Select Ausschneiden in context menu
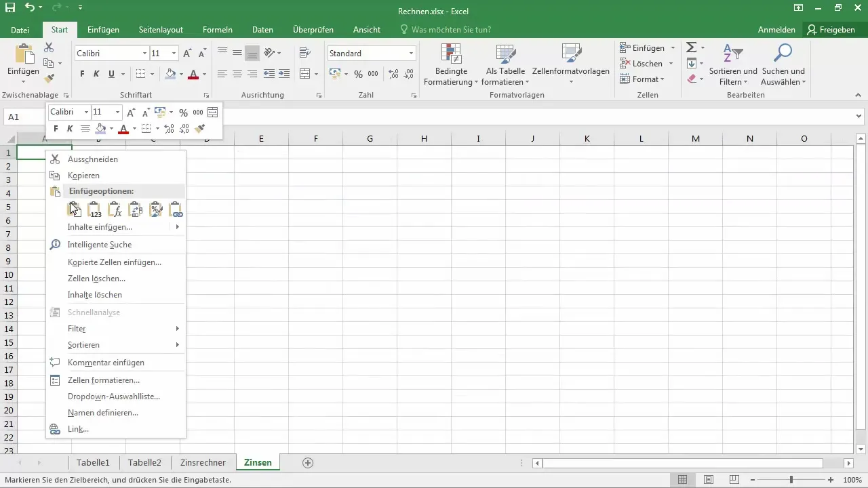Screen dimensions: 868x488 (116, 159)
